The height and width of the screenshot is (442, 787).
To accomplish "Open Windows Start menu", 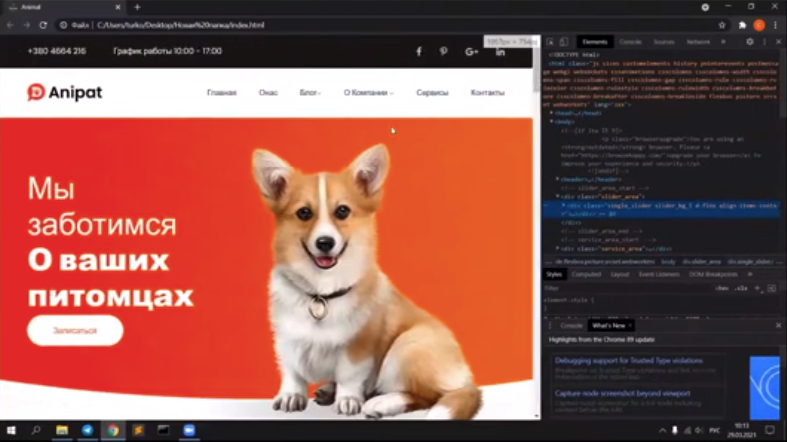I will coord(11,430).
